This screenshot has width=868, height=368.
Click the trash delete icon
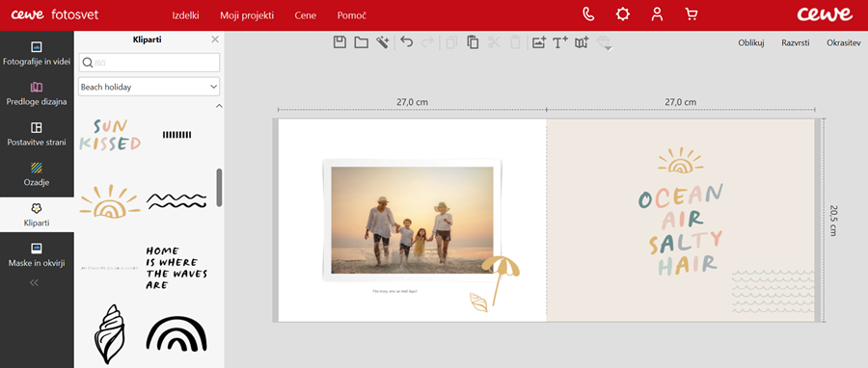515,42
